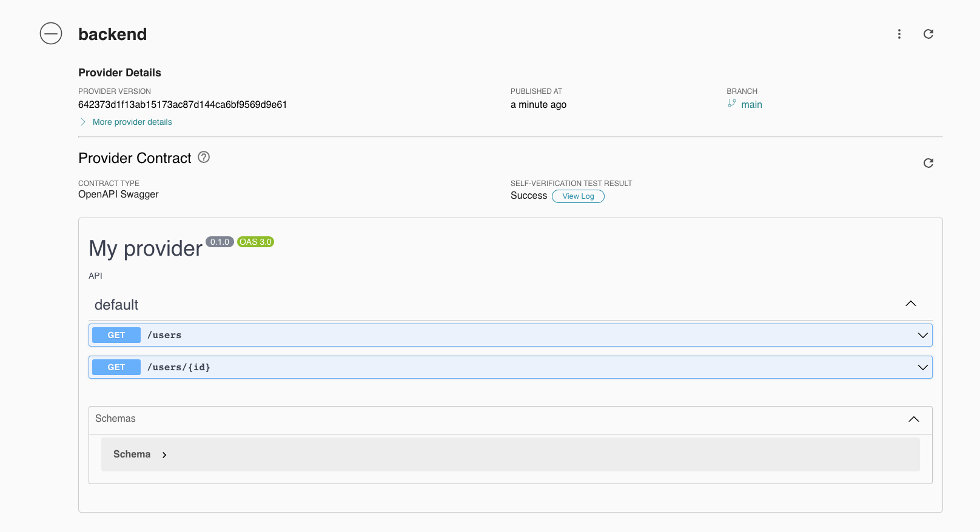This screenshot has width=980, height=532.
Task: Open the three-dot options menu
Action: click(x=899, y=34)
